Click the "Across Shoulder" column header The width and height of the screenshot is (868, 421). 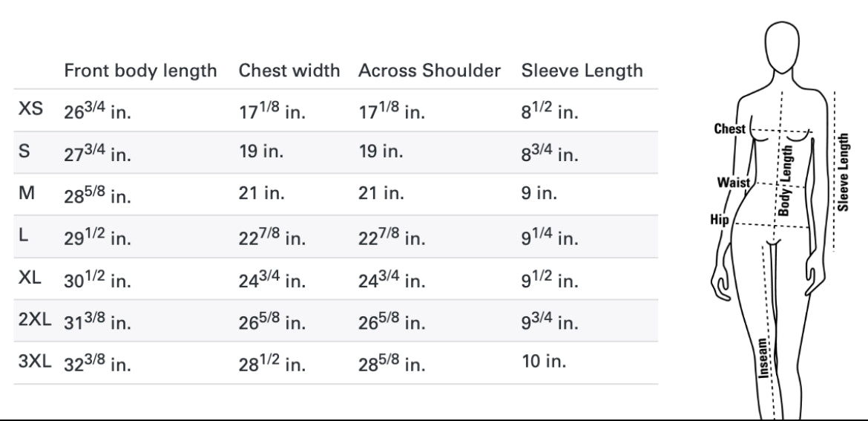point(430,71)
